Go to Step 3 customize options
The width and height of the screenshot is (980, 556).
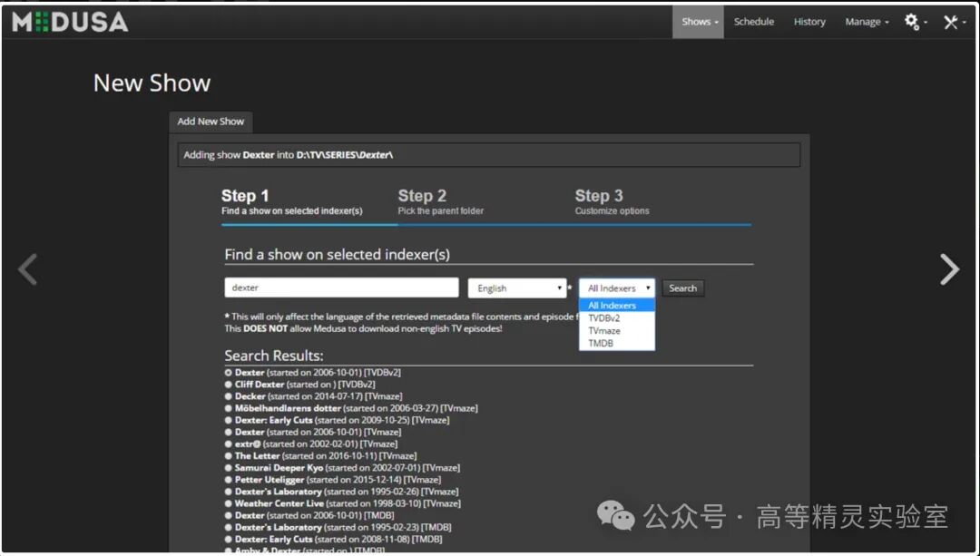(x=612, y=202)
